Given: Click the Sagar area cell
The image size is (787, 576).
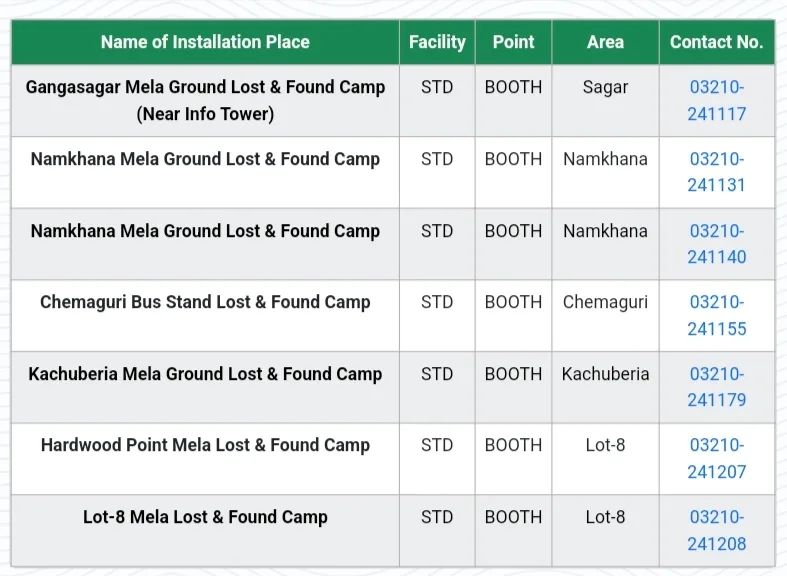Looking at the screenshot, I should [605, 87].
